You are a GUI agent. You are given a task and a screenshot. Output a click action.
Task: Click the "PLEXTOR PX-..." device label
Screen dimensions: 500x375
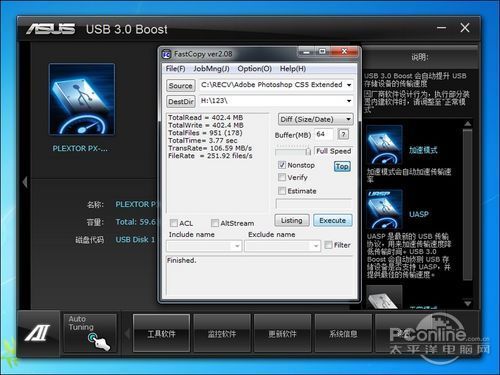80,148
